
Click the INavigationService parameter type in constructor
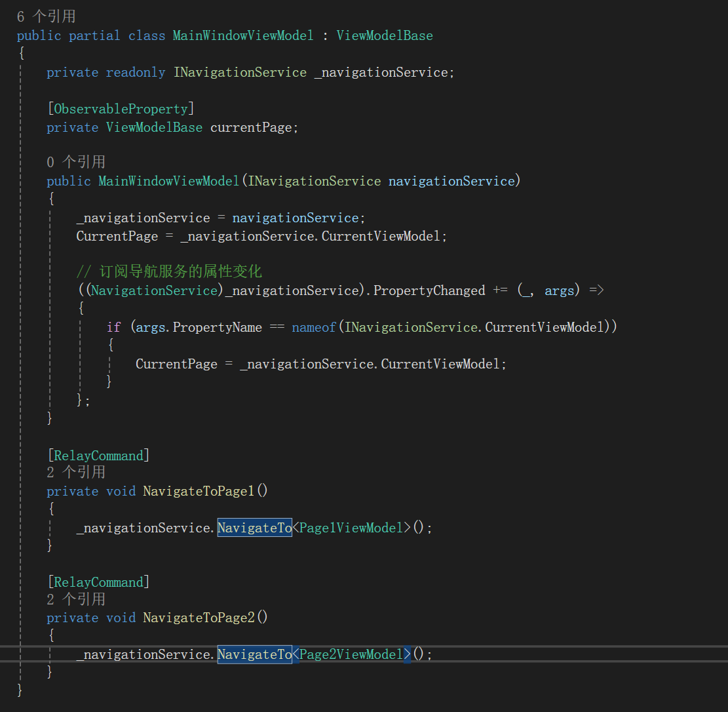pyautogui.click(x=315, y=180)
